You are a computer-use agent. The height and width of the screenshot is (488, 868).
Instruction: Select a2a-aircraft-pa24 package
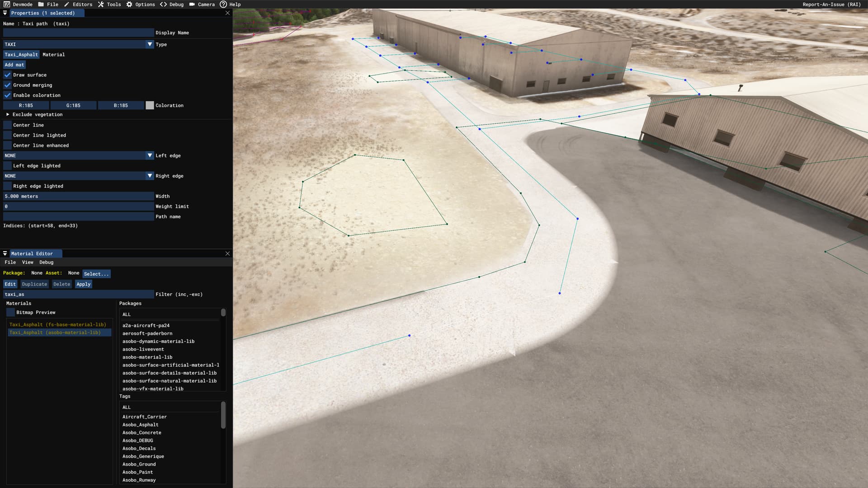pos(146,325)
